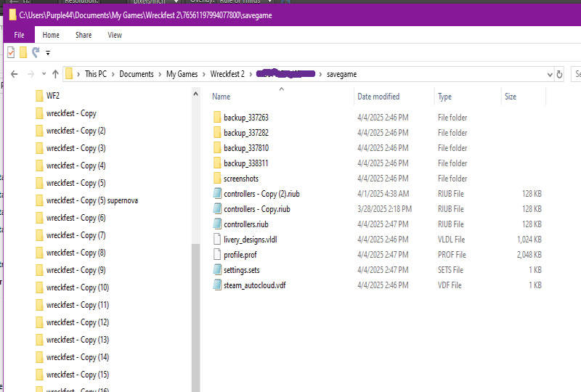Image resolution: width=581 pixels, height=392 pixels.
Task: Select the profile.prof file icon
Action: coord(217,254)
